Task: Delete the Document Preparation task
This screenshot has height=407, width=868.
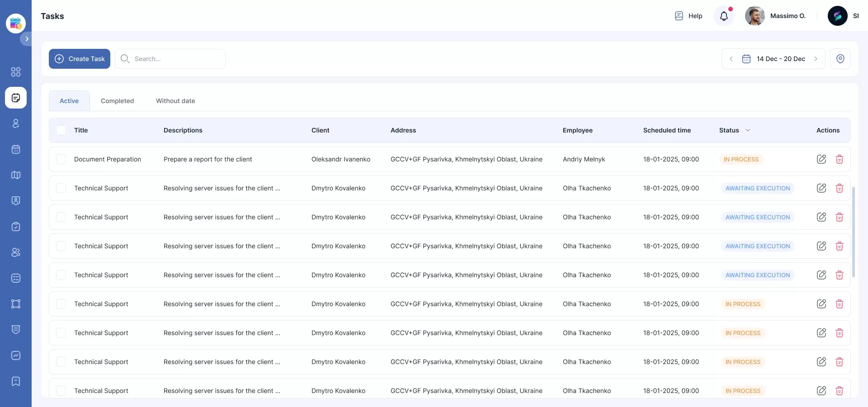Action: [x=840, y=159]
